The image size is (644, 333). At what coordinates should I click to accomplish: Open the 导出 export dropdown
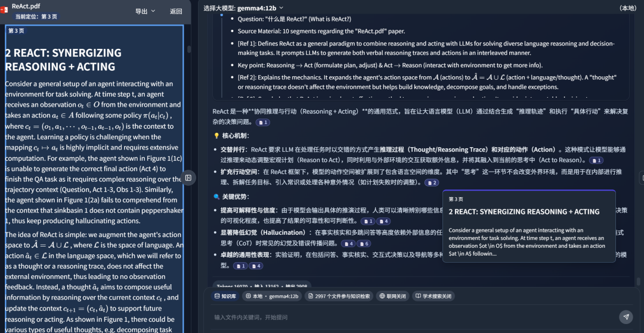145,11
